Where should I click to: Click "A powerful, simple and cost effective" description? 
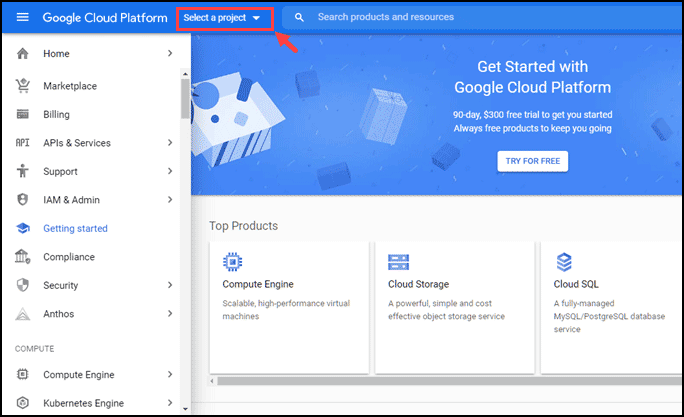pyautogui.click(x=446, y=309)
